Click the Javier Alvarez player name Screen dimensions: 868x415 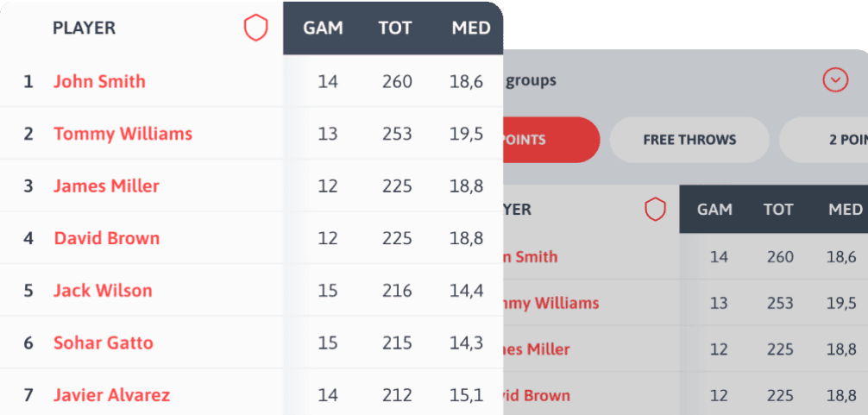click(111, 395)
